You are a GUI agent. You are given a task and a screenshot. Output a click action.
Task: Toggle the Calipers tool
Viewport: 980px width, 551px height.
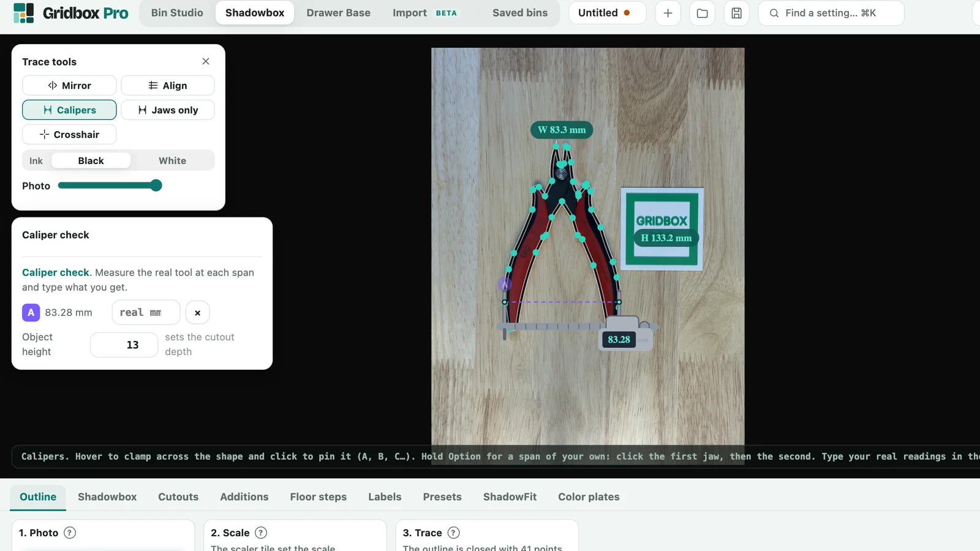click(69, 110)
